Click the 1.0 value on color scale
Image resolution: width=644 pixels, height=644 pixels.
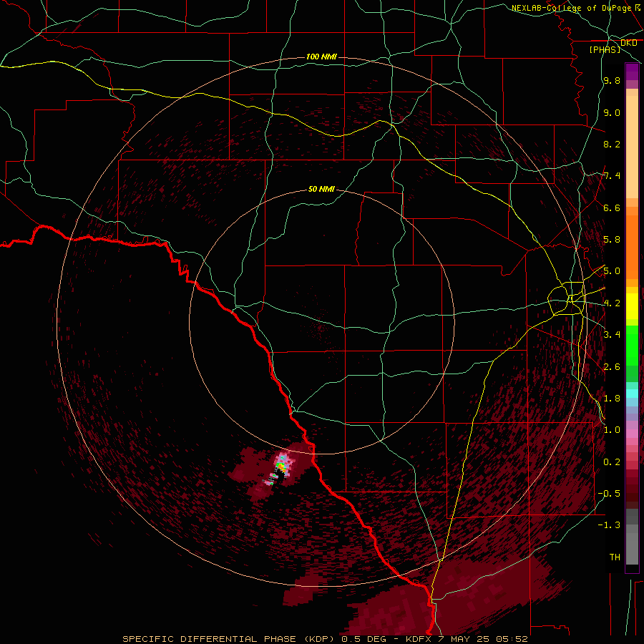[x=612, y=430]
